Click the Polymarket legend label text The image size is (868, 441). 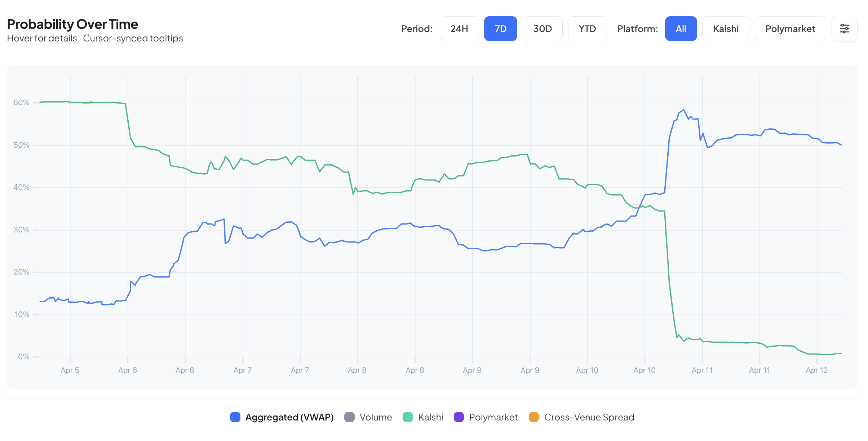coord(493,417)
